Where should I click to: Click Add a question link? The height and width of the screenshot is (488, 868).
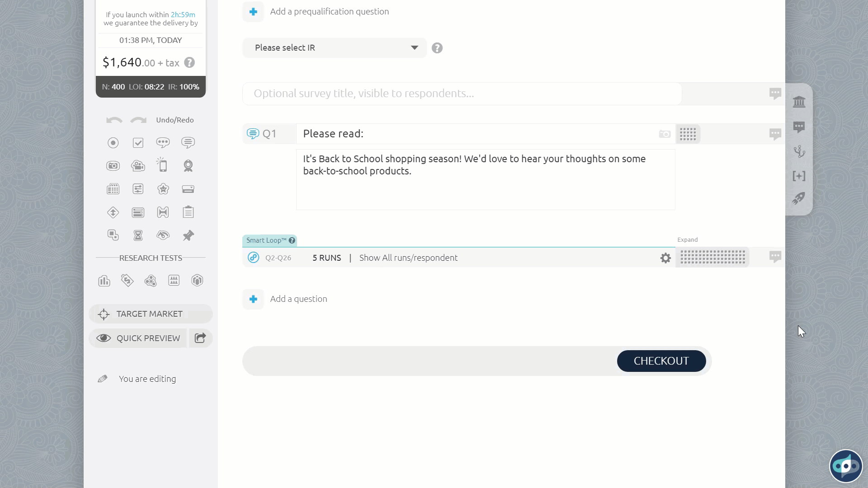[298, 299]
